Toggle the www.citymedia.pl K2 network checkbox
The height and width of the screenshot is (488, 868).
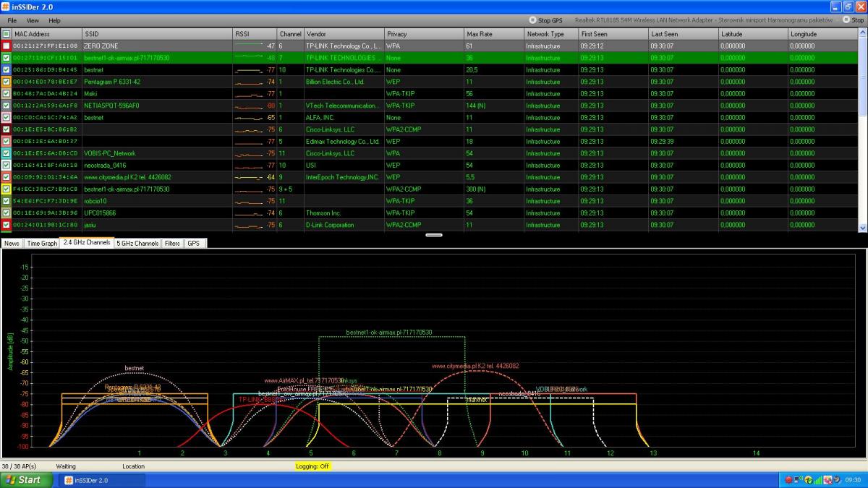click(7, 177)
